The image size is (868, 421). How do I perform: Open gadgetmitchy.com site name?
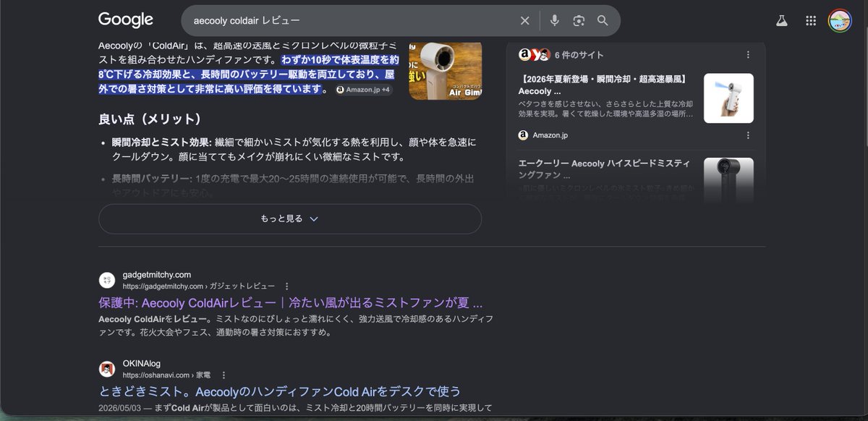tap(157, 275)
